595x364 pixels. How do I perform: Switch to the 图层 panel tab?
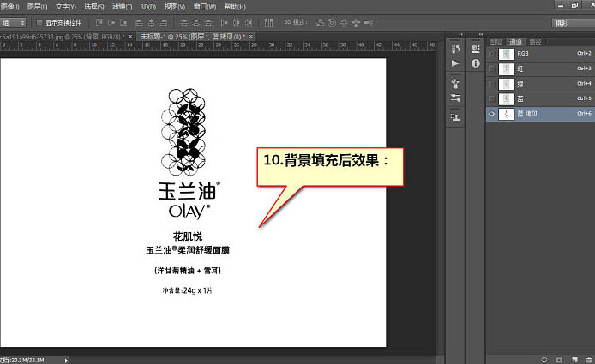[496, 42]
